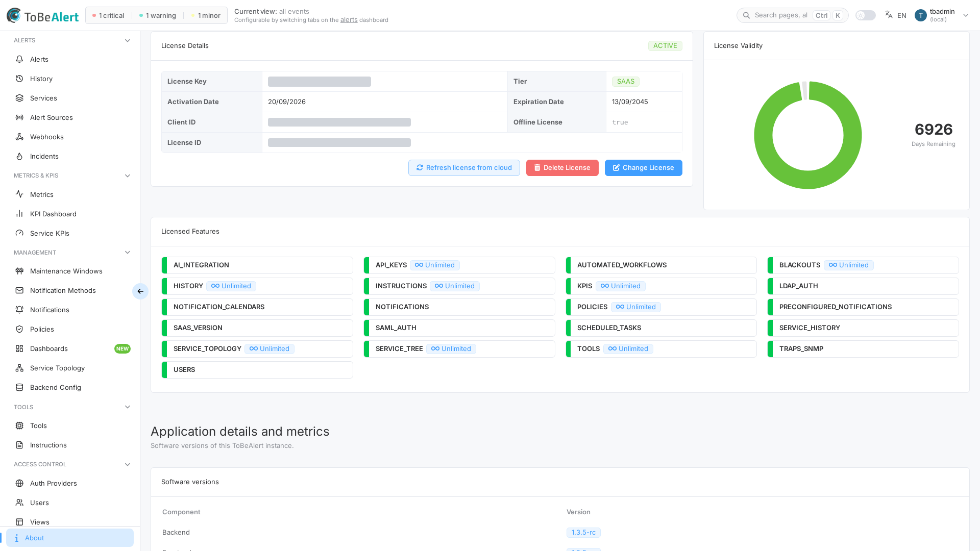Screen dimensions: 980x551
Task: Open Instructions in the sidebar
Action: (70, 445)
